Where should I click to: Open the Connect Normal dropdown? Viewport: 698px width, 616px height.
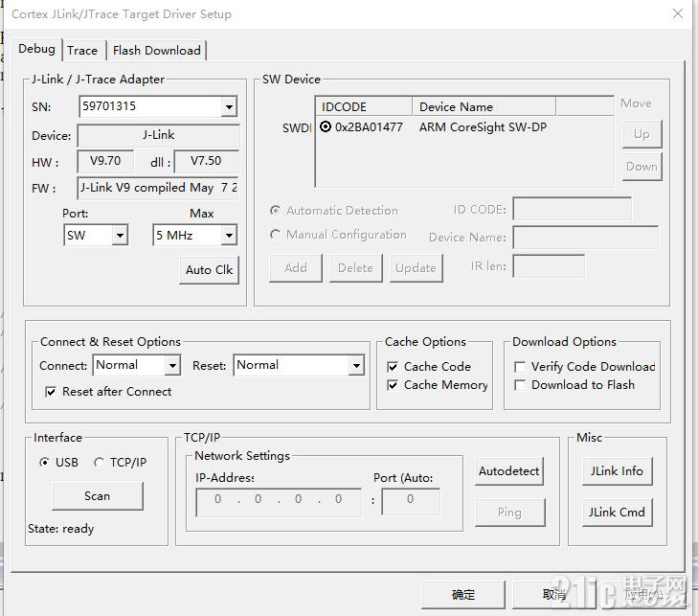(172, 365)
